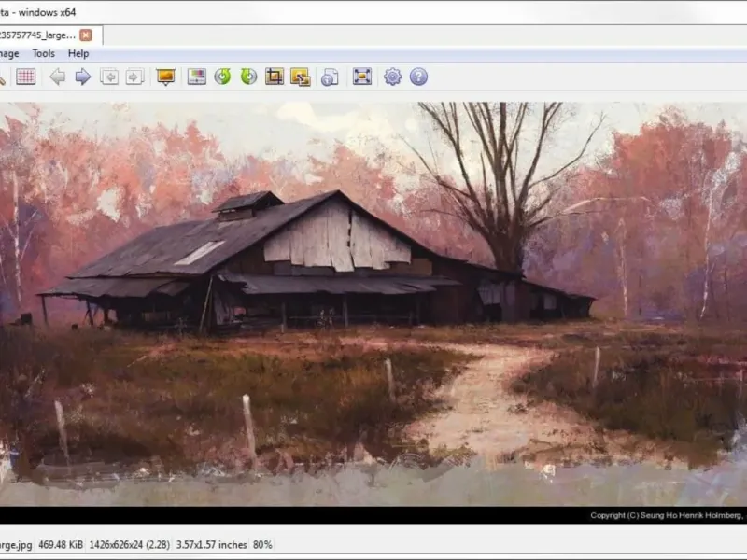
Task: Select the crop tool
Action: [x=275, y=77]
